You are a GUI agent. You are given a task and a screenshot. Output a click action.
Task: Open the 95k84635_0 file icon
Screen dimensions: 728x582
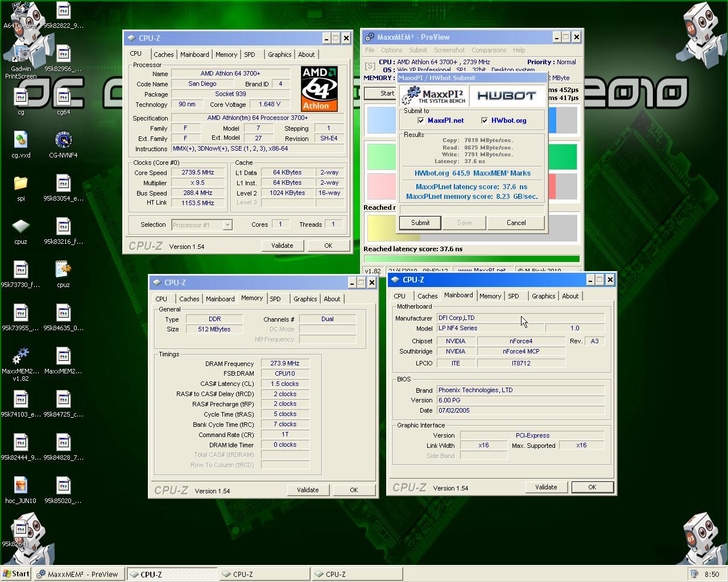(x=63, y=317)
